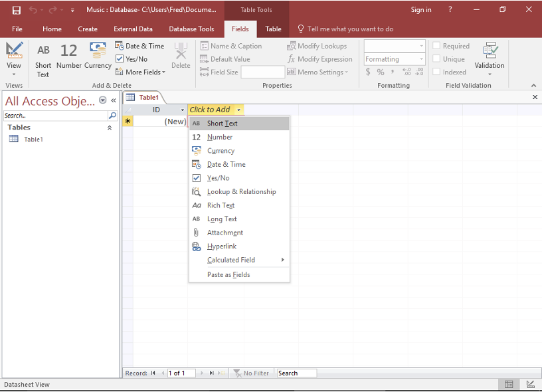Select Hyperlink in the field type list
Viewport: 542px width, 392px height.
(221, 246)
